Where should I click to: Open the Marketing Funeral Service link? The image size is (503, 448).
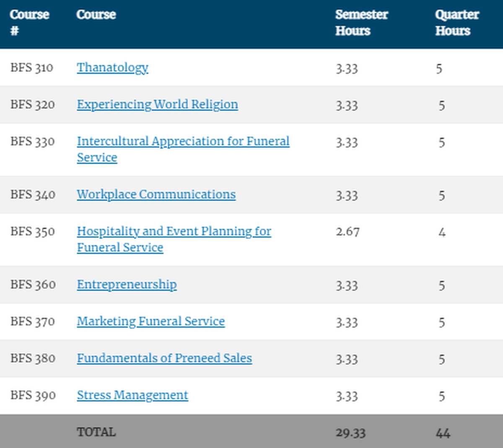pyautogui.click(x=150, y=321)
